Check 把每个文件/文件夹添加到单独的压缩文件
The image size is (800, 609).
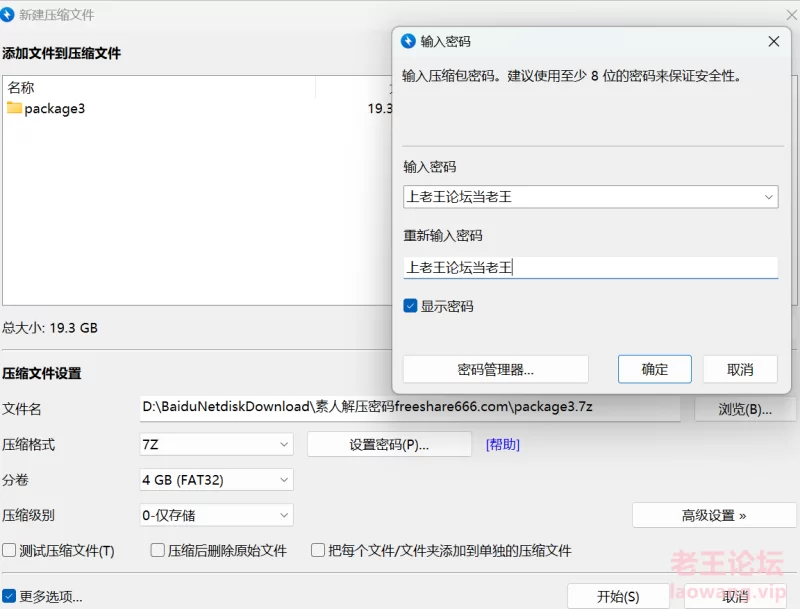click(318, 550)
